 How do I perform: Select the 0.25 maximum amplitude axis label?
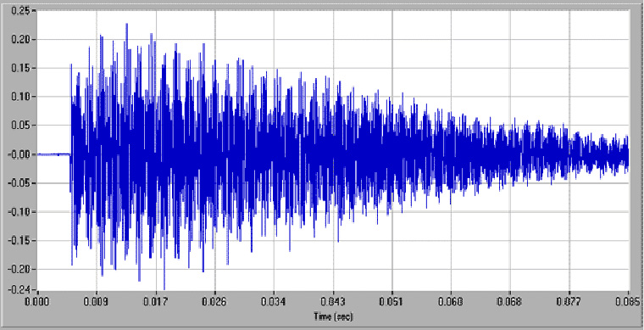tap(19, 10)
